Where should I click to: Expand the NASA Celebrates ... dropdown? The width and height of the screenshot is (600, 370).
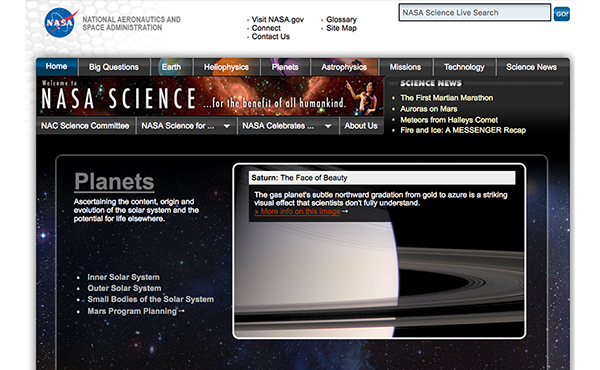point(287,126)
